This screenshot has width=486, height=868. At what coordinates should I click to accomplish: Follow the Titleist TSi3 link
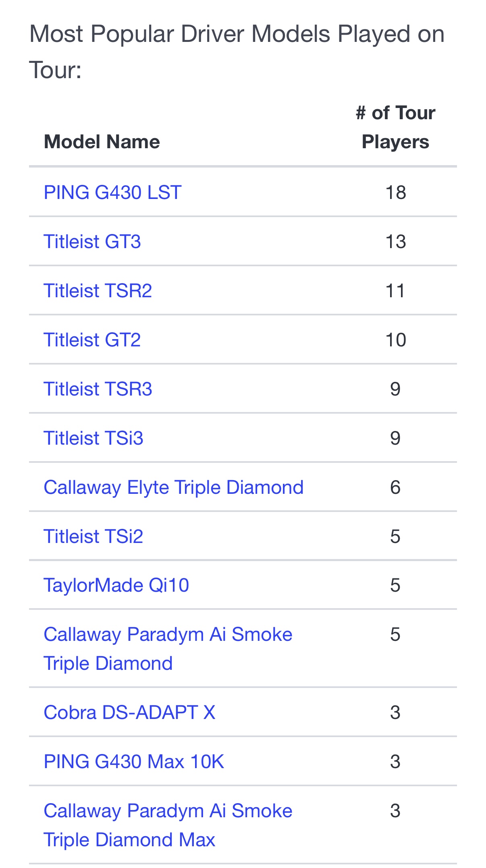[93, 438]
